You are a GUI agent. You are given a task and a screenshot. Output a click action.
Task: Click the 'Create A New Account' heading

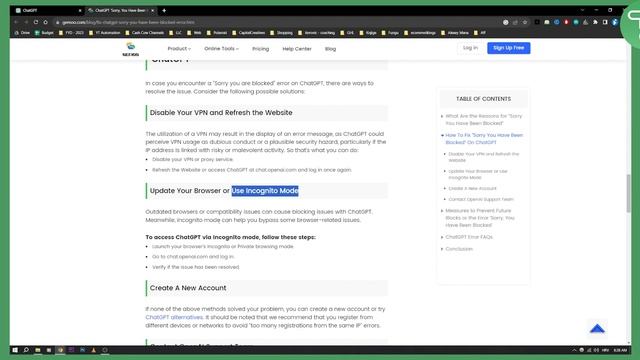pos(188,288)
